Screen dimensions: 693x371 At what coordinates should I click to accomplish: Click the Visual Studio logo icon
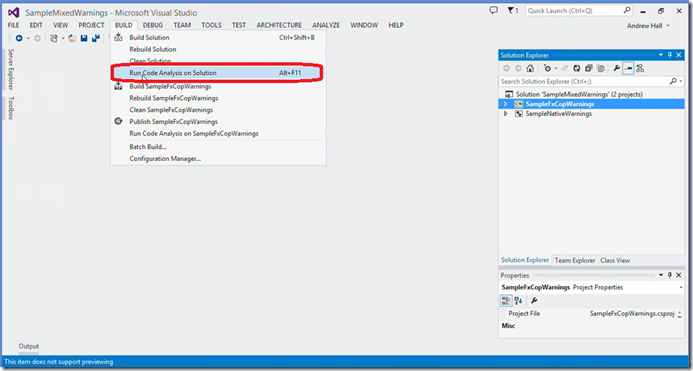click(14, 12)
